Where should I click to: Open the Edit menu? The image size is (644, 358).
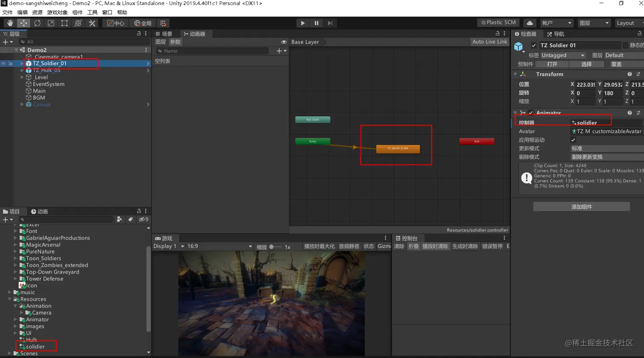tap(22, 12)
